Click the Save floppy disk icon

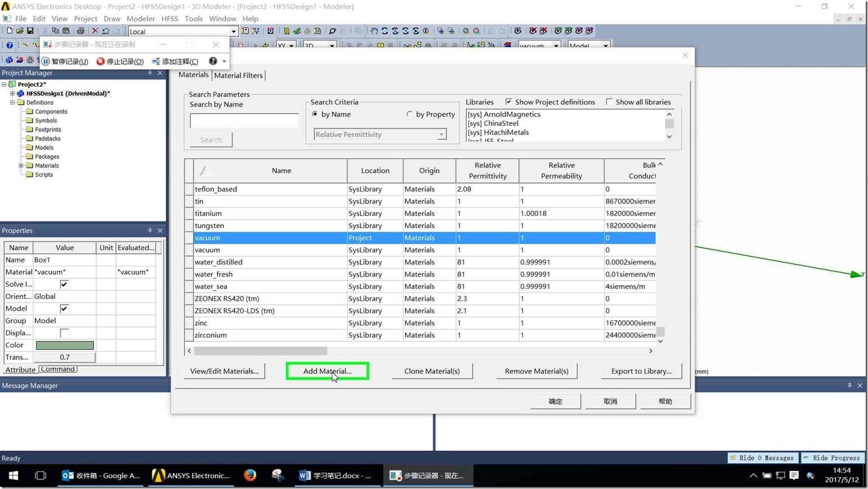[x=30, y=31]
